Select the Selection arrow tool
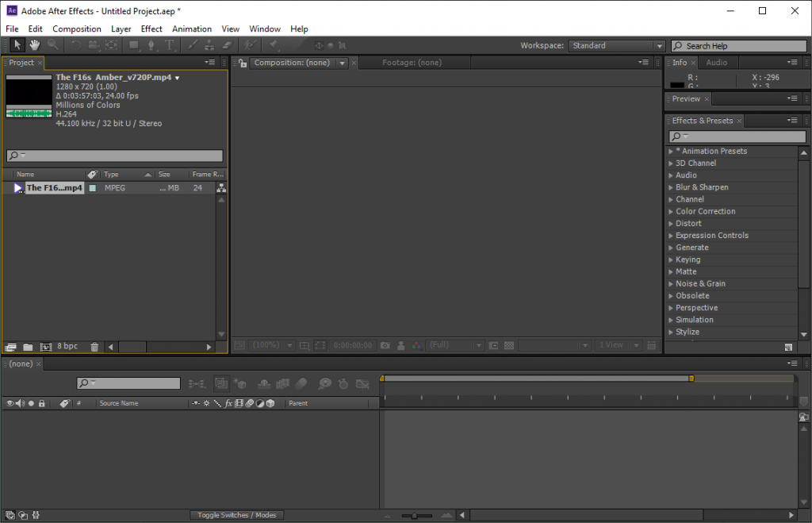Viewport: 812px width, 523px height. click(x=17, y=45)
